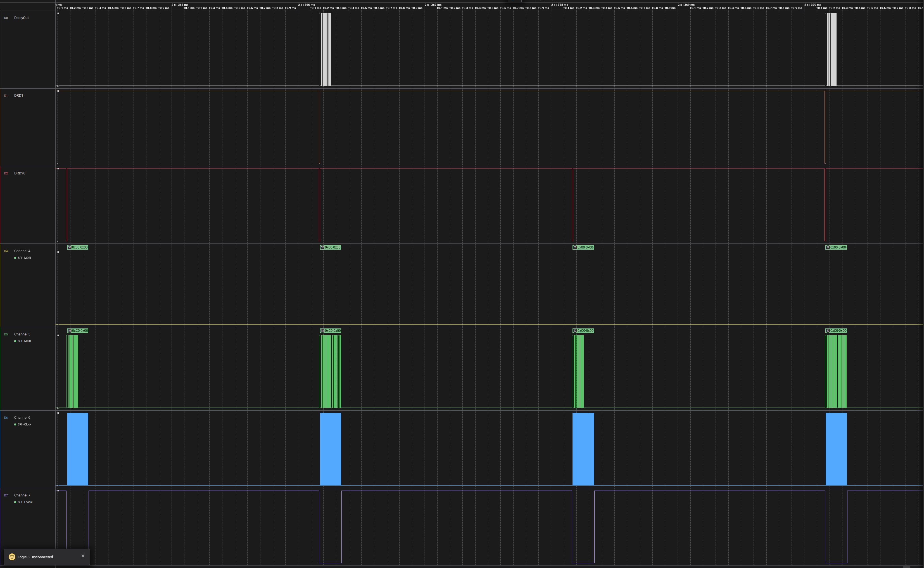Click the green dot beside SPI - MOSI
The height and width of the screenshot is (568, 924).
(15, 258)
